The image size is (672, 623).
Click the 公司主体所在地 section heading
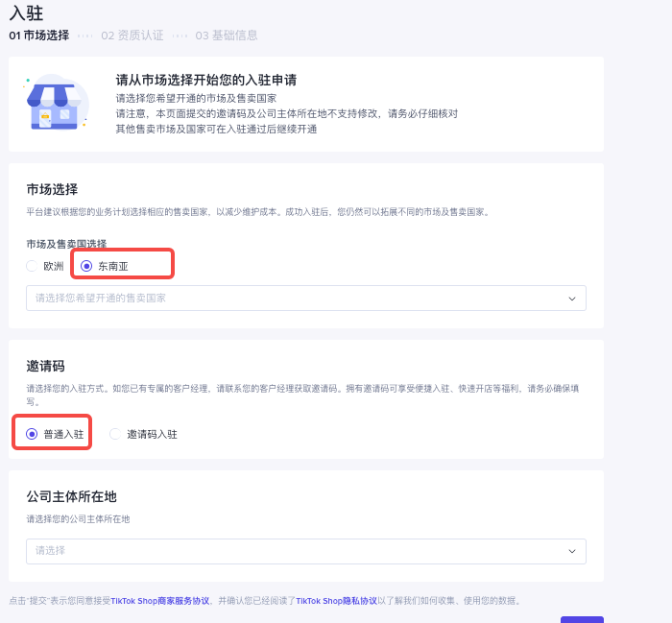[x=71, y=496]
